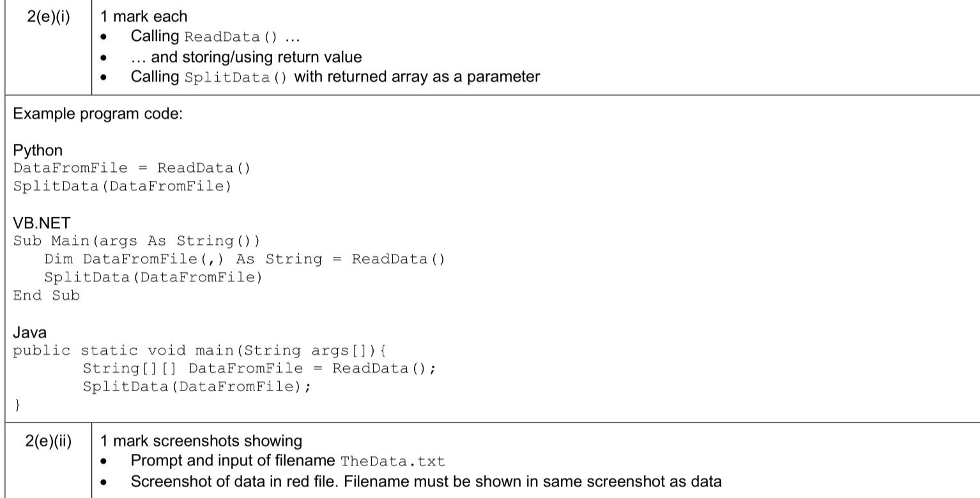The image size is (980, 498).
Task: Click the Python section heading
Action: (38, 150)
